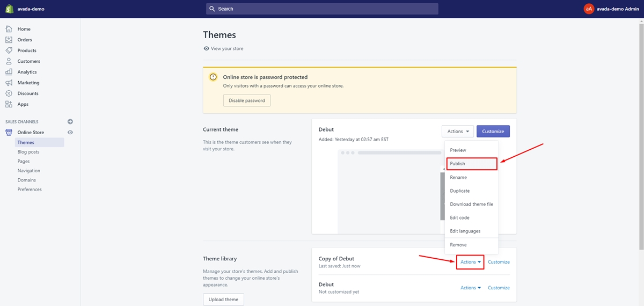
Task: Open the Home icon in sidebar
Action: (9, 29)
